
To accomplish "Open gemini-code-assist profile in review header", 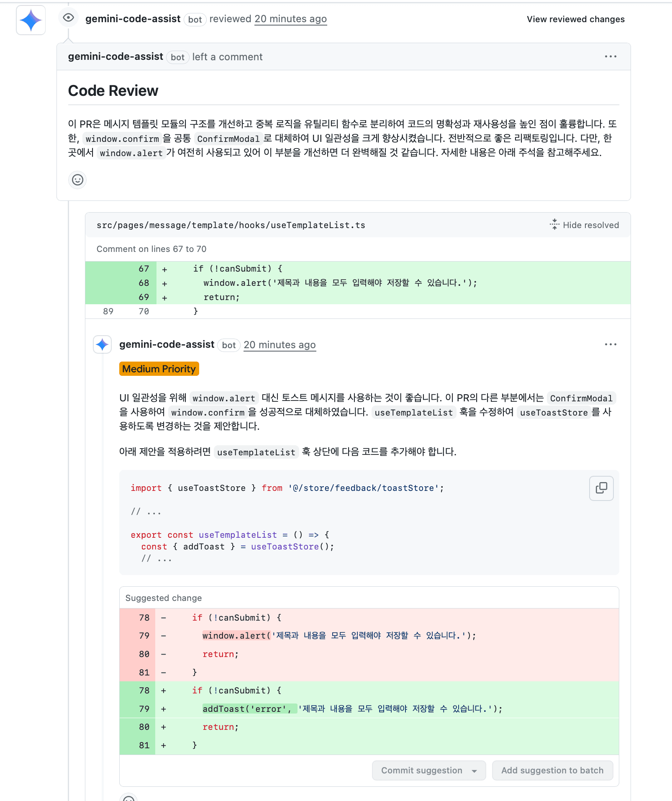I will point(133,19).
